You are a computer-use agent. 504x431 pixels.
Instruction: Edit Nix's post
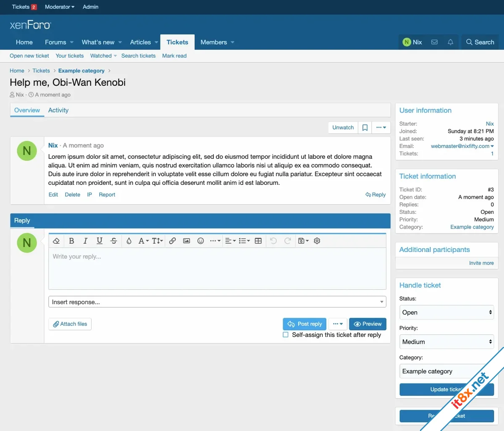click(53, 194)
